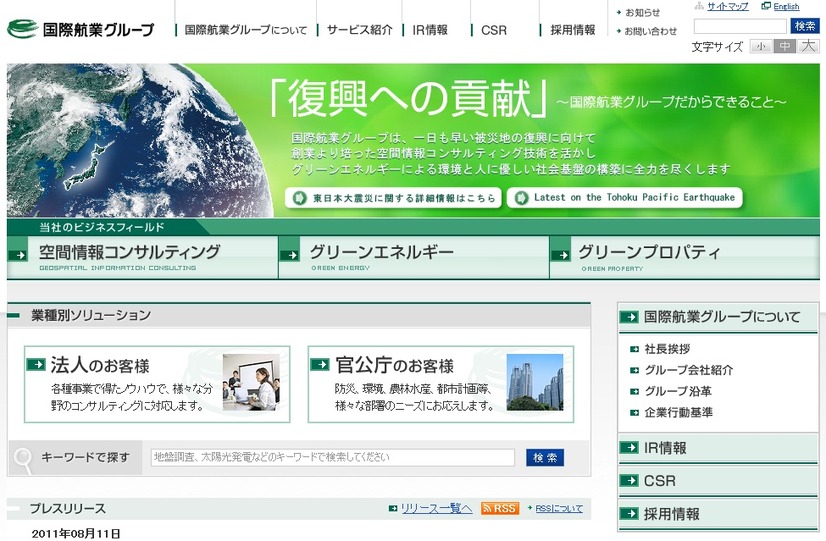
Task: Click the office meeting photo
Action: 251,382
